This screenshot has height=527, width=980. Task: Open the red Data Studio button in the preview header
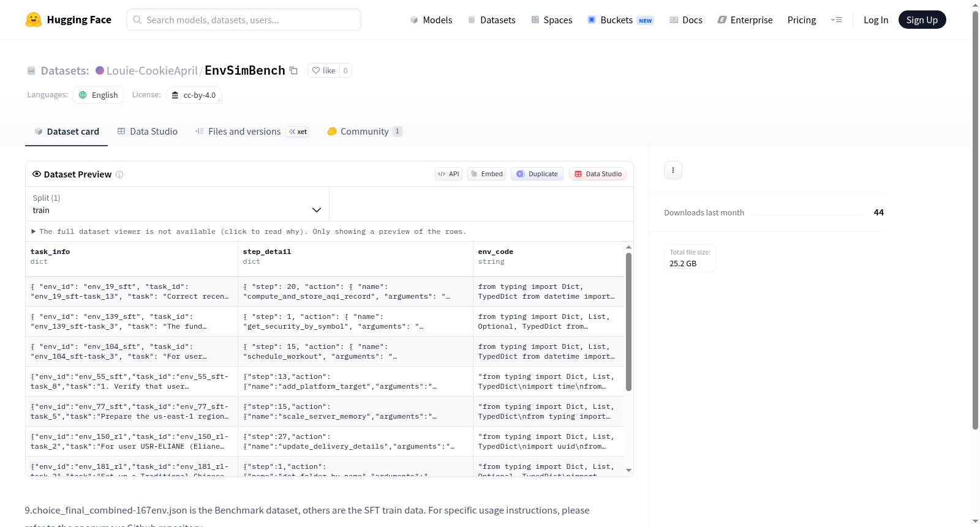coord(598,174)
